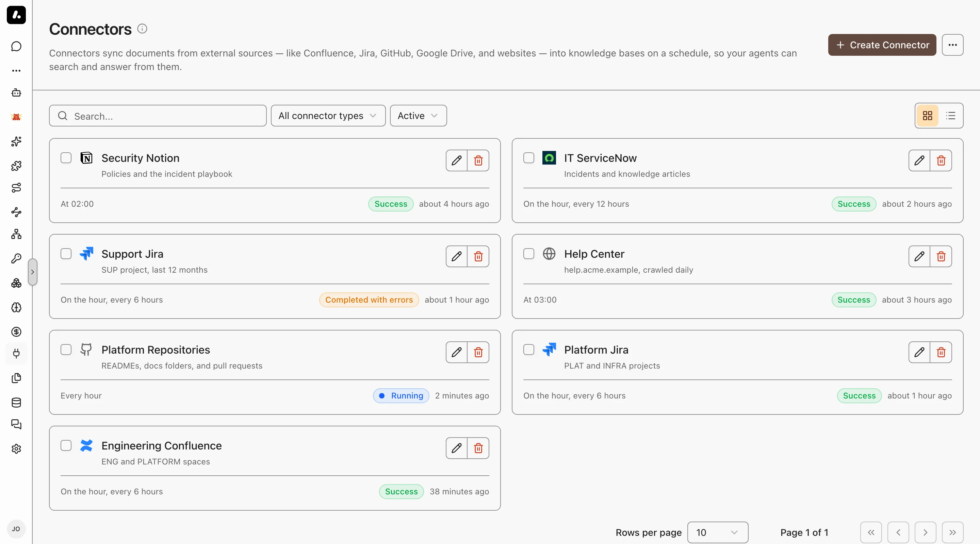Open the All connector types dropdown
This screenshot has height=544, width=980.
pos(328,116)
